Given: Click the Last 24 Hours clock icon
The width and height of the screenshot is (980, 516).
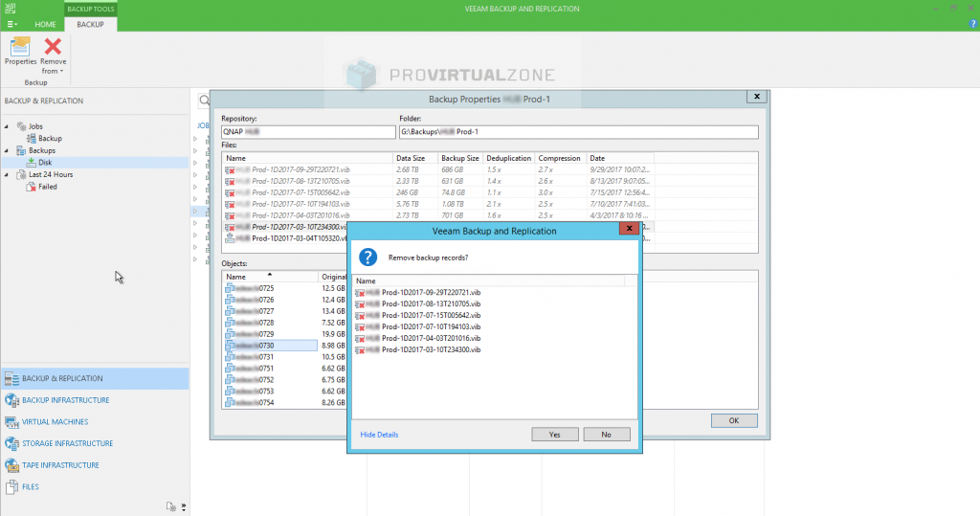Looking at the screenshot, I should tap(21, 175).
